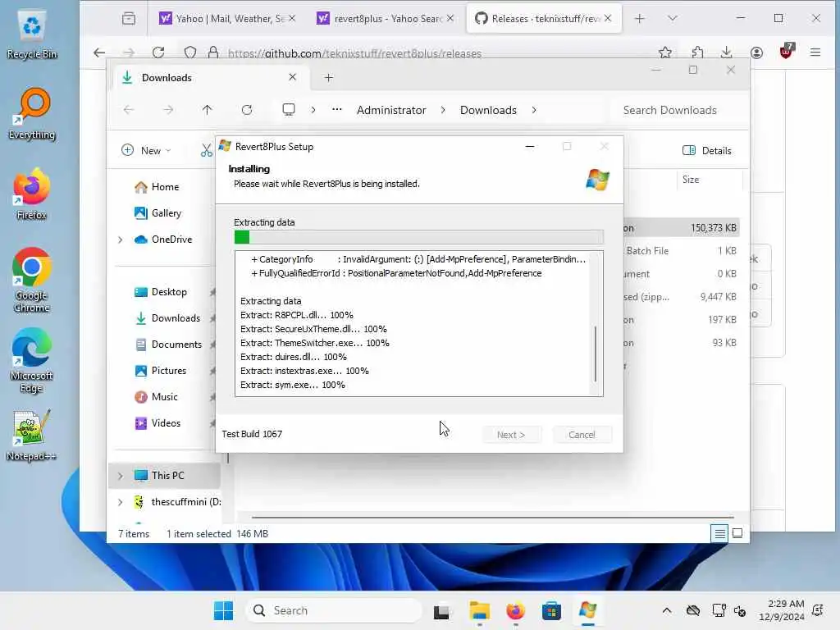840x630 pixels.
Task: Expand the This PC tree node
Action: coord(121,476)
